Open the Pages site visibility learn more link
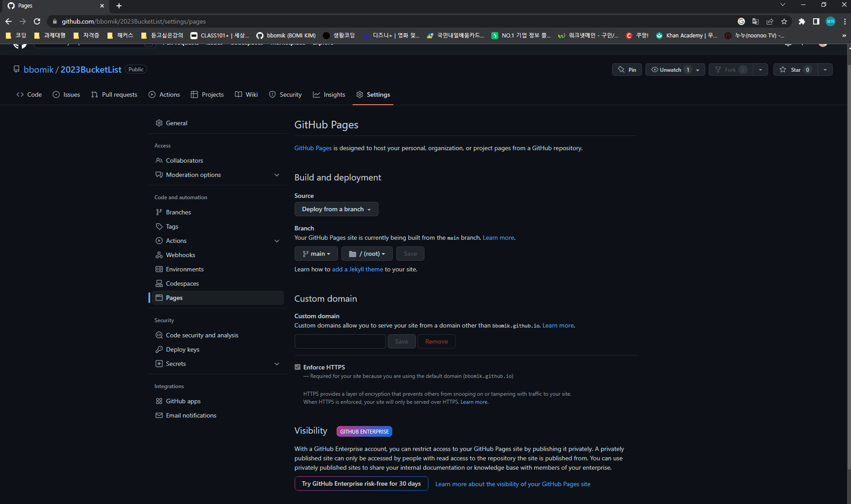 (513, 484)
